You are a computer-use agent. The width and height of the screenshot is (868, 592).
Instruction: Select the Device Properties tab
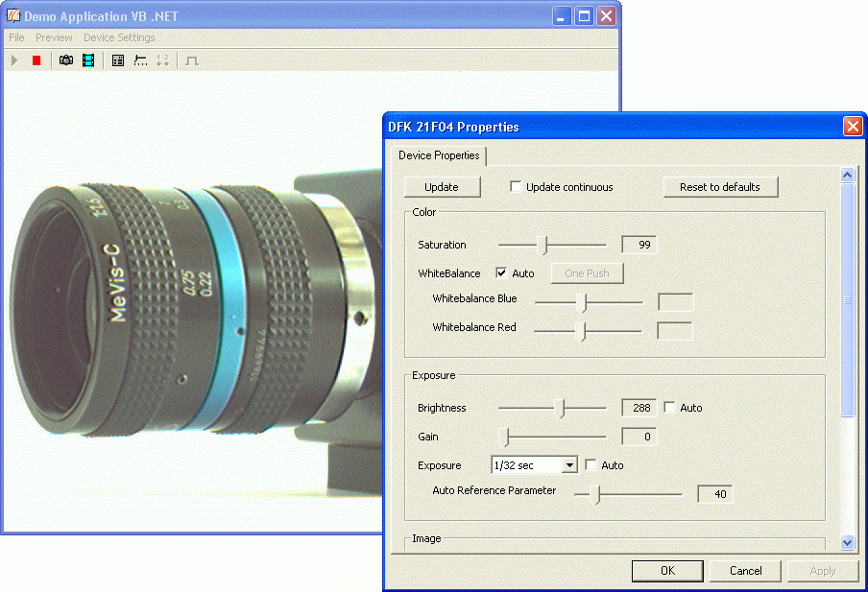pyautogui.click(x=438, y=155)
